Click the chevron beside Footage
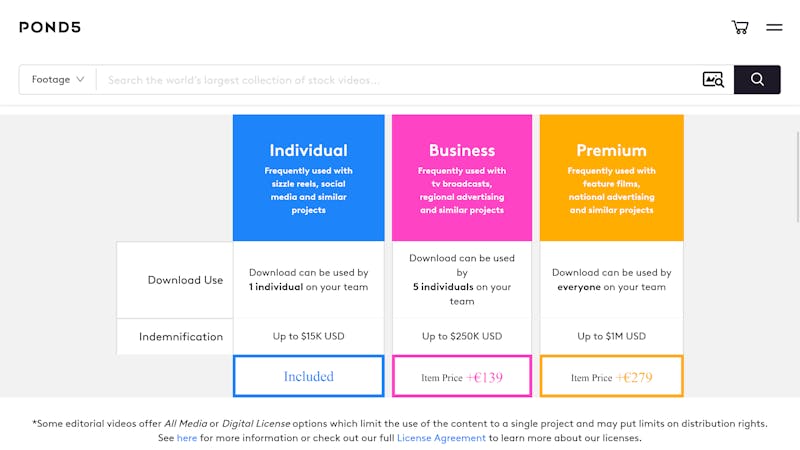800x450 pixels. tap(80, 80)
